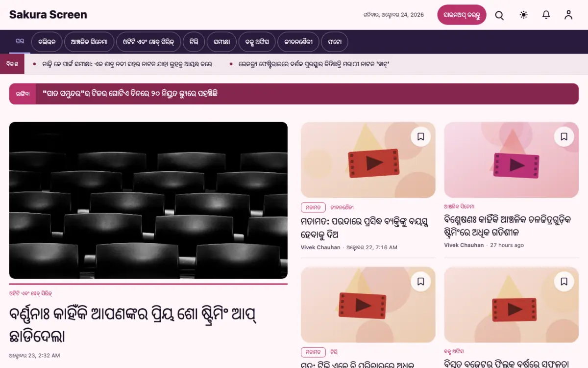
Task: Open headline ମତାମତ: ପରଦାରେ ପ୍ରସିଦ୍ଧ ବ୍ୟକ୍ତିଙ୍କୁ
Action: 365,228
